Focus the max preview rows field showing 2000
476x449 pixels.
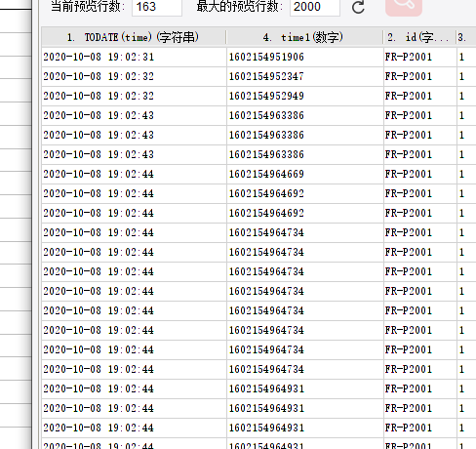point(315,7)
